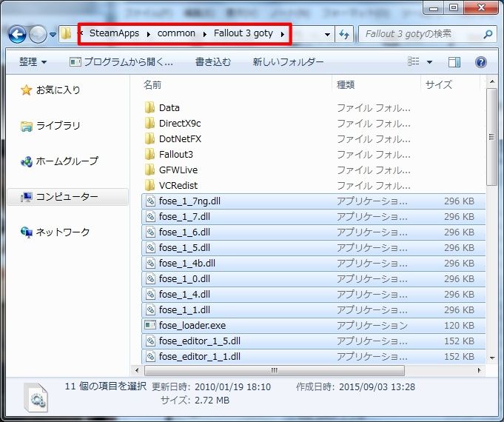Open the help question mark icon
Viewport: 504px width, 422px height.
[x=481, y=61]
